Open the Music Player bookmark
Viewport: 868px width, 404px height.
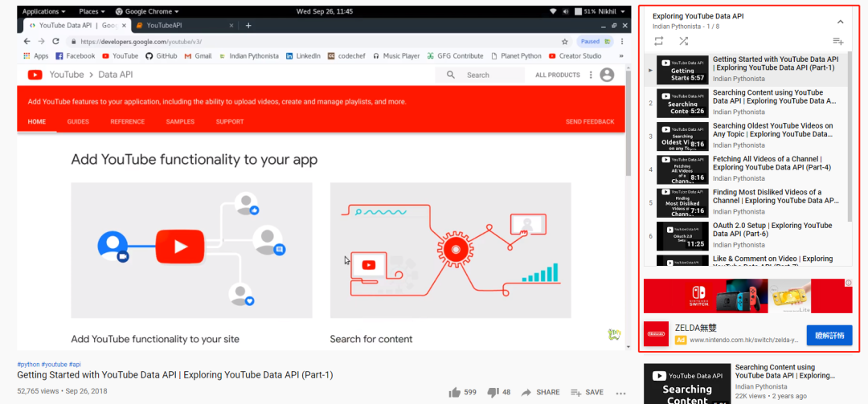(395, 56)
